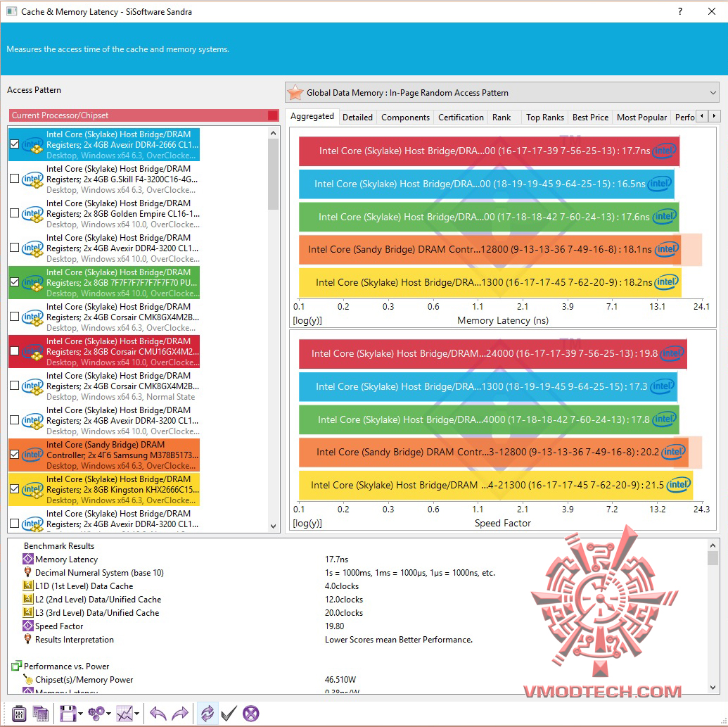Screen dimensions: 728x727
Task: Click the down arrow of the reference list scrollbar
Action: click(273, 526)
